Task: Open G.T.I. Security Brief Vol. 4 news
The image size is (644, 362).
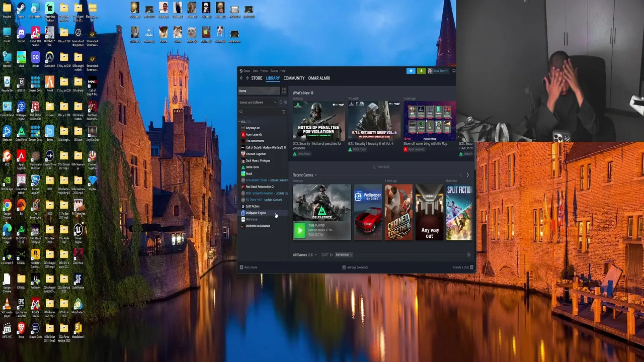Action: click(374, 122)
